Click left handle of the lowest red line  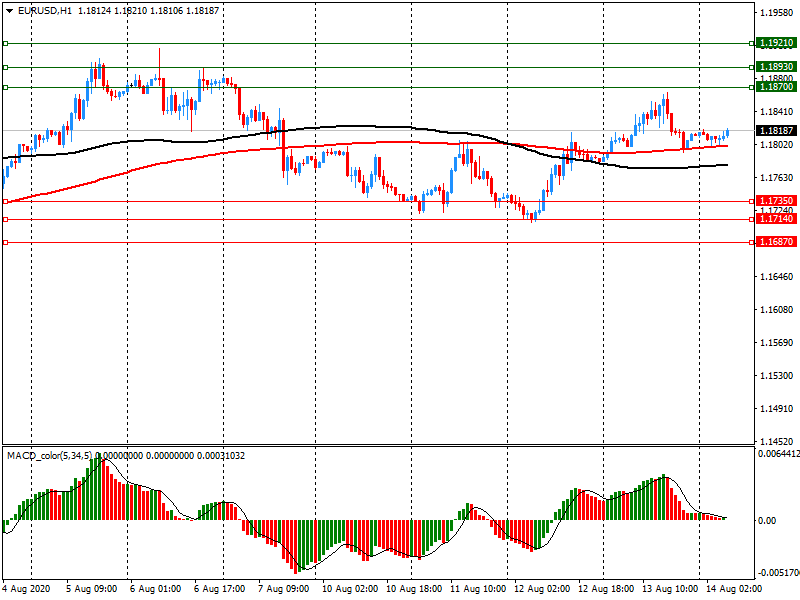pyautogui.click(x=5, y=242)
